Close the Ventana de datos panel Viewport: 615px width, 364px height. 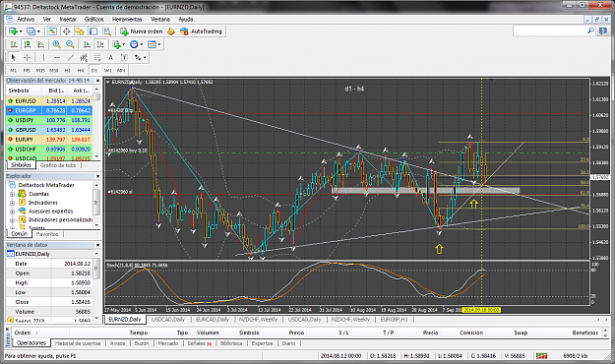(97, 245)
